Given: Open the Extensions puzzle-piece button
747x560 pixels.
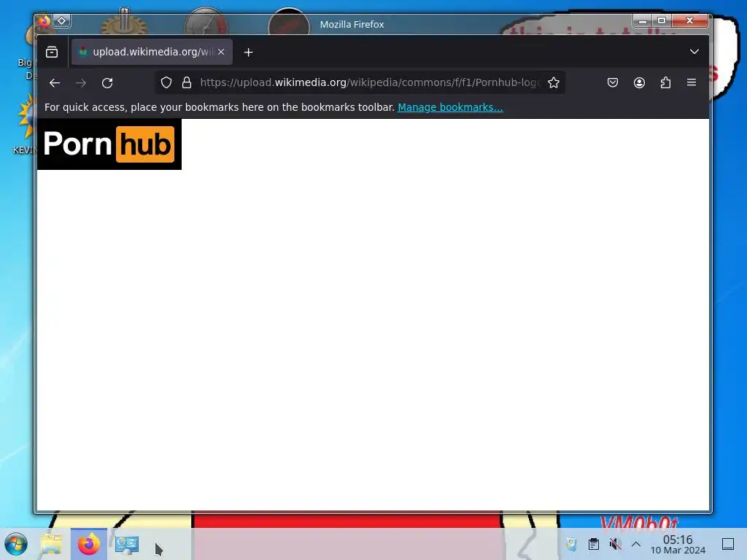Looking at the screenshot, I should [665, 83].
